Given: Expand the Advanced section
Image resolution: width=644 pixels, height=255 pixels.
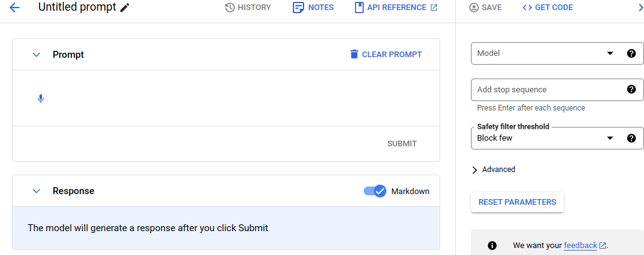Looking at the screenshot, I should 494,170.
